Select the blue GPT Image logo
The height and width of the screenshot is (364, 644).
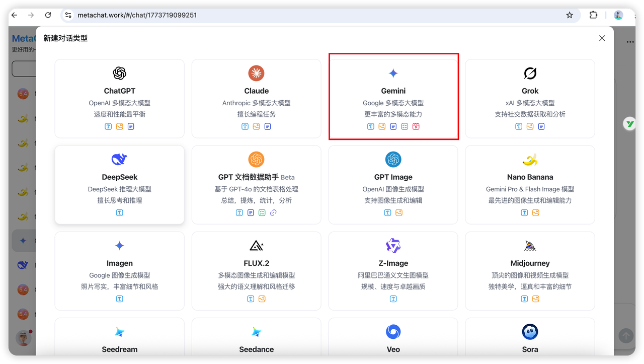pos(393,160)
